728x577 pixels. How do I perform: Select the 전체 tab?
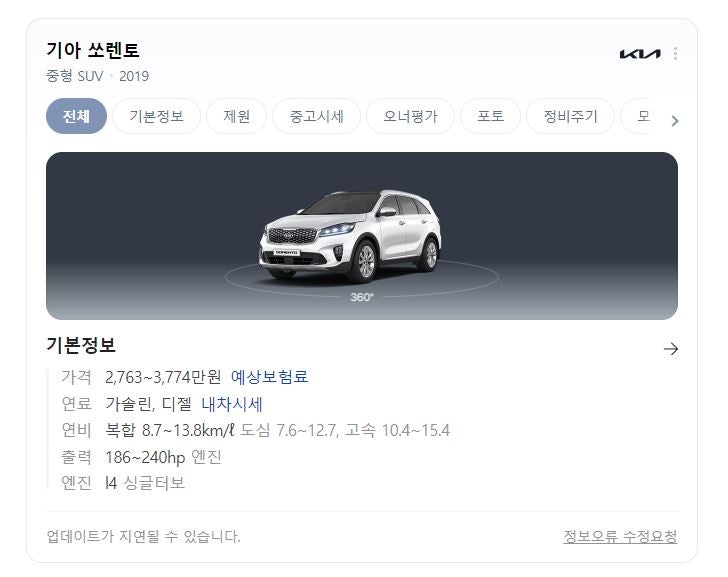click(77, 116)
